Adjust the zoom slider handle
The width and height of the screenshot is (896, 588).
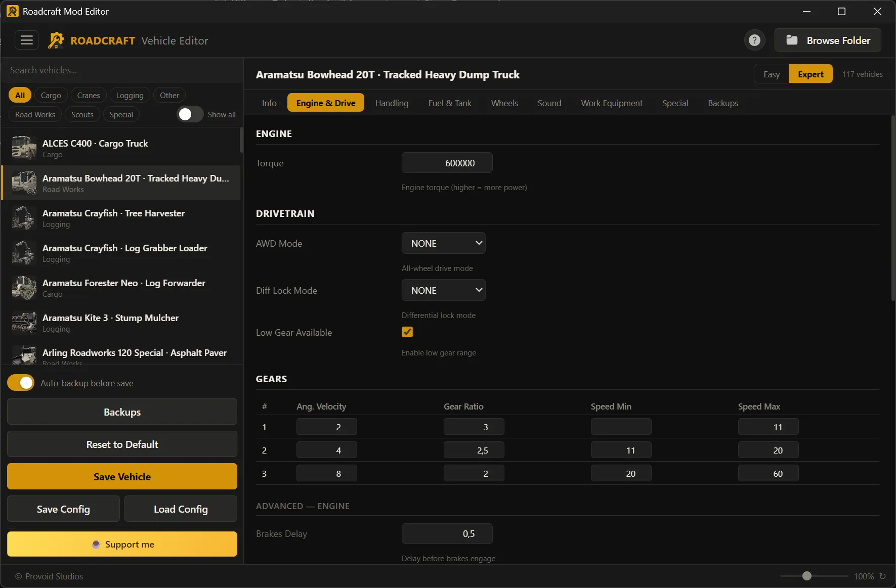pos(807,576)
